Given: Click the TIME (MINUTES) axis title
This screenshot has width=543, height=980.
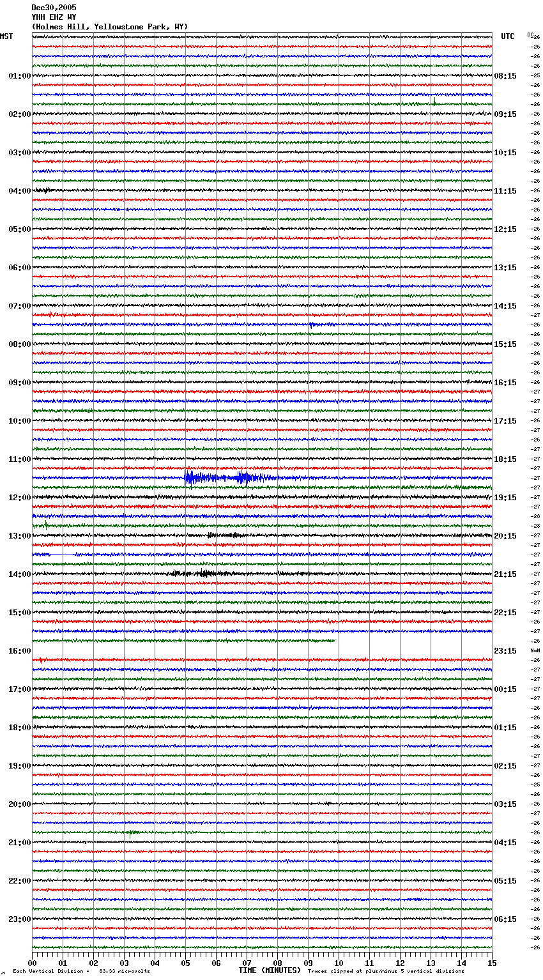Looking at the screenshot, I should 270,970.
